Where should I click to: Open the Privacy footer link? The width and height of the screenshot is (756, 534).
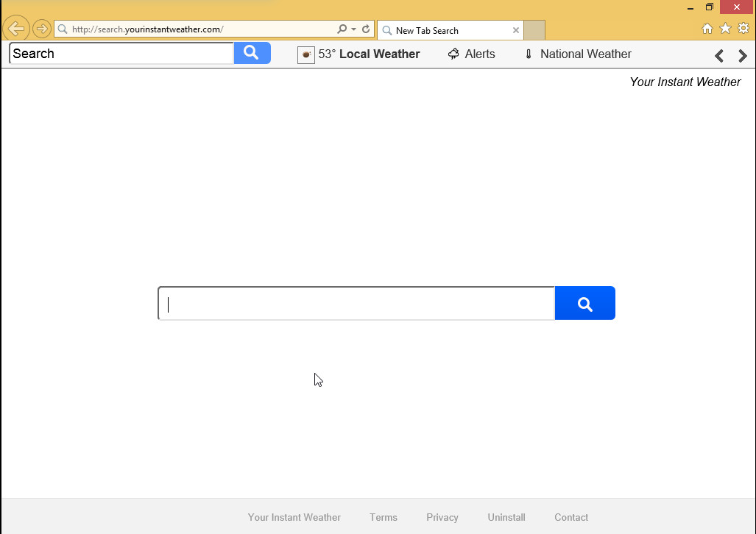pos(442,517)
